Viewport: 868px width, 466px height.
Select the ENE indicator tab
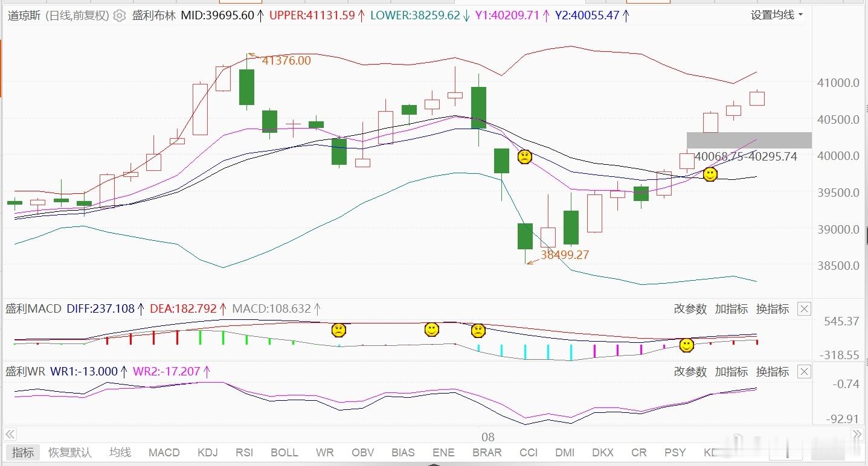click(x=443, y=452)
